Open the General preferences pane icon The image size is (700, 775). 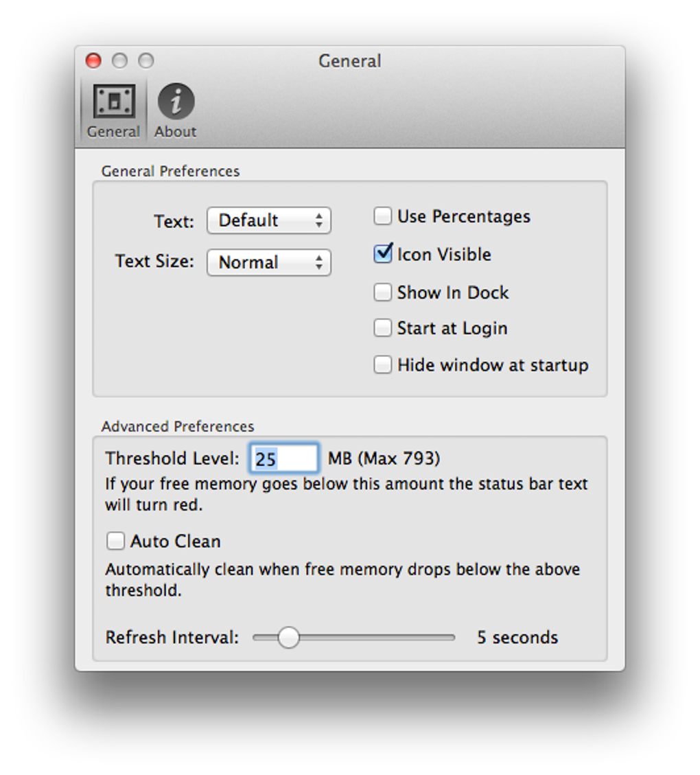click(x=113, y=102)
